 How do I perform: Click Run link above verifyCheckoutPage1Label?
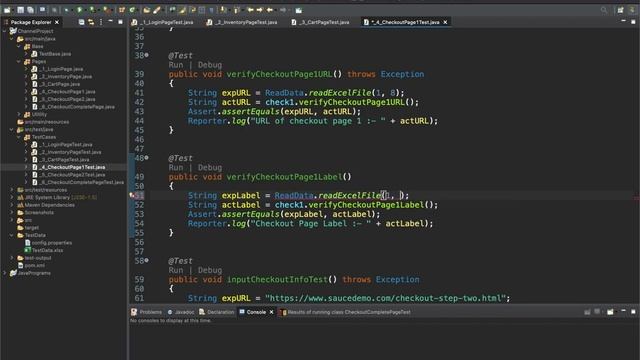coord(176,167)
